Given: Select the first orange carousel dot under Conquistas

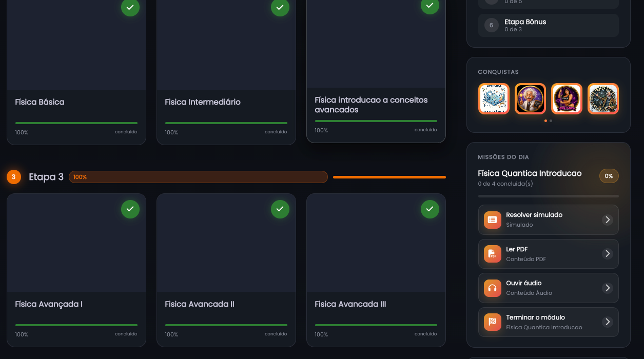Looking at the screenshot, I should [546, 121].
